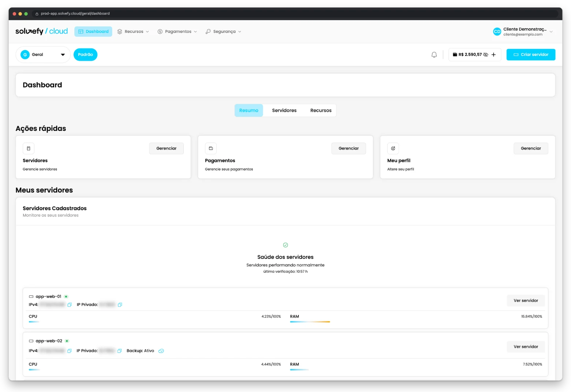Screen dimensions: 571x392
Task: Expand the Segurança navigation menu
Action: pos(224,32)
